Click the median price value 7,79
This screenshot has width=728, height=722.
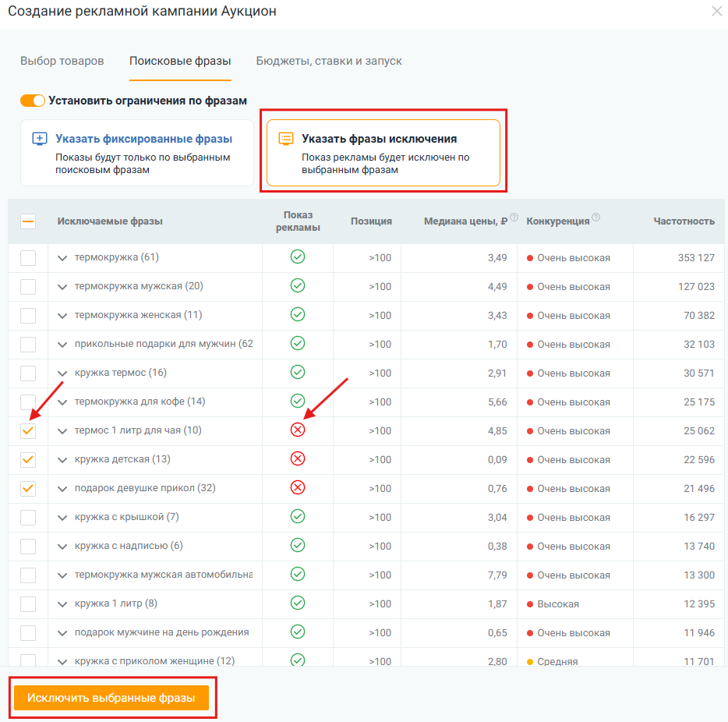tap(497, 575)
